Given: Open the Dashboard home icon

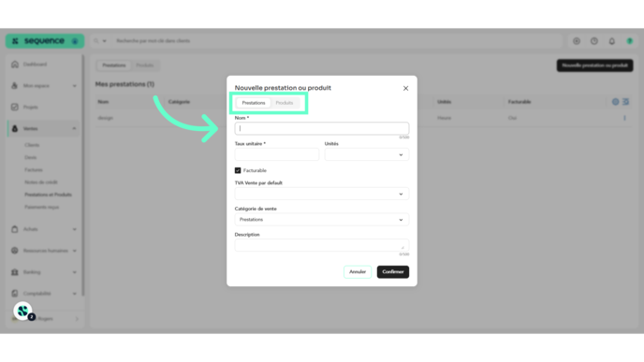Looking at the screenshot, I should point(15,65).
